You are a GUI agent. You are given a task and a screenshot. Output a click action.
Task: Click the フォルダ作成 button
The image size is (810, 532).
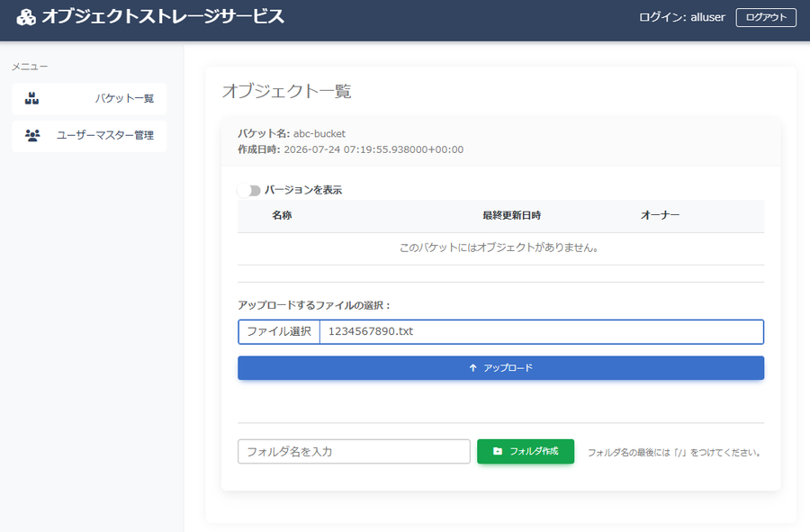click(x=526, y=451)
